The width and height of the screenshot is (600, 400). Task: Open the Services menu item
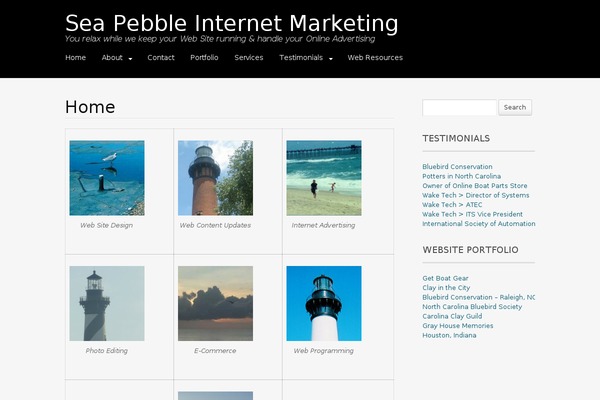point(249,57)
